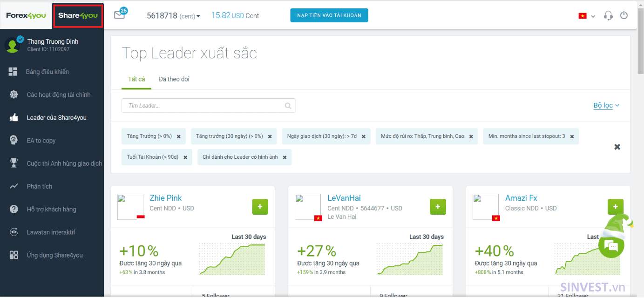Image resolution: width=644 pixels, height=298 pixels.
Task: Click the chart line icon beside Phân tích
Action: point(14,186)
